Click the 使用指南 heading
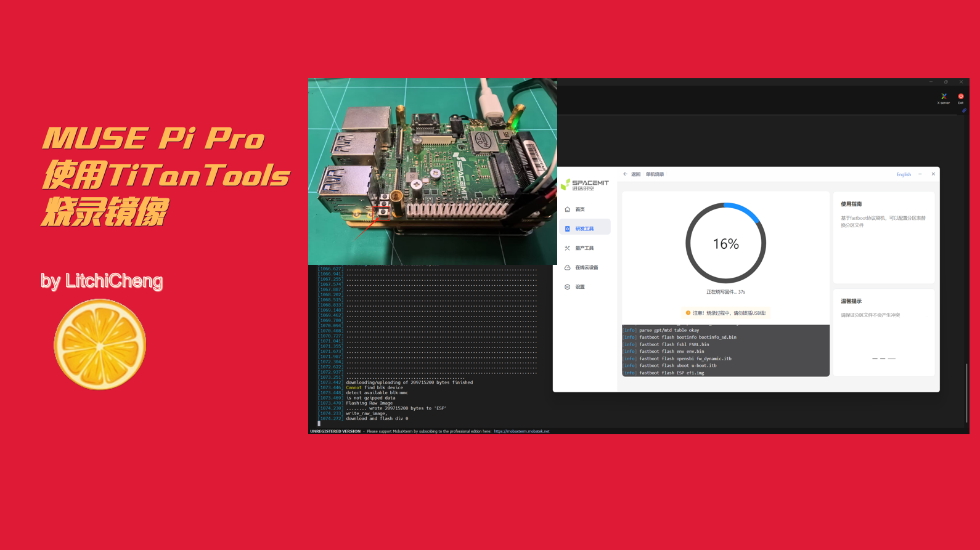Image resolution: width=980 pixels, height=550 pixels. [x=851, y=204]
